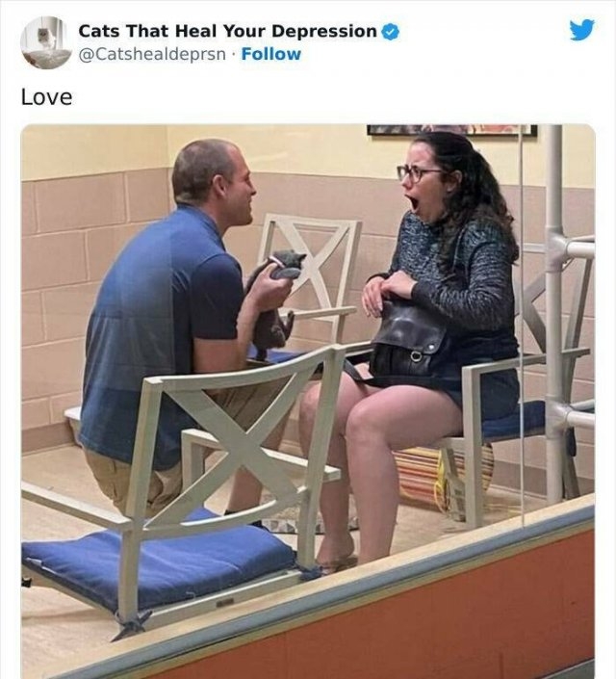The height and width of the screenshot is (679, 616).
Task: Click the striped cat toy under the chair
Action: click(x=445, y=479)
